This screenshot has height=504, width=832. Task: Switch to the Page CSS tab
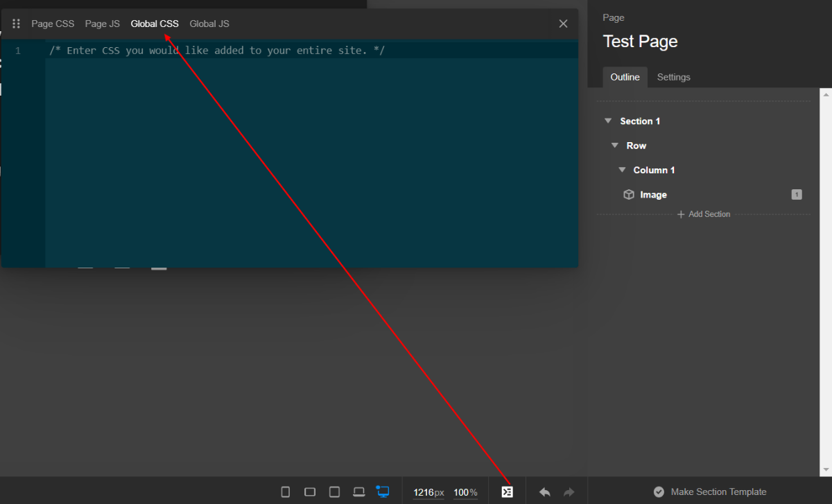(x=53, y=24)
